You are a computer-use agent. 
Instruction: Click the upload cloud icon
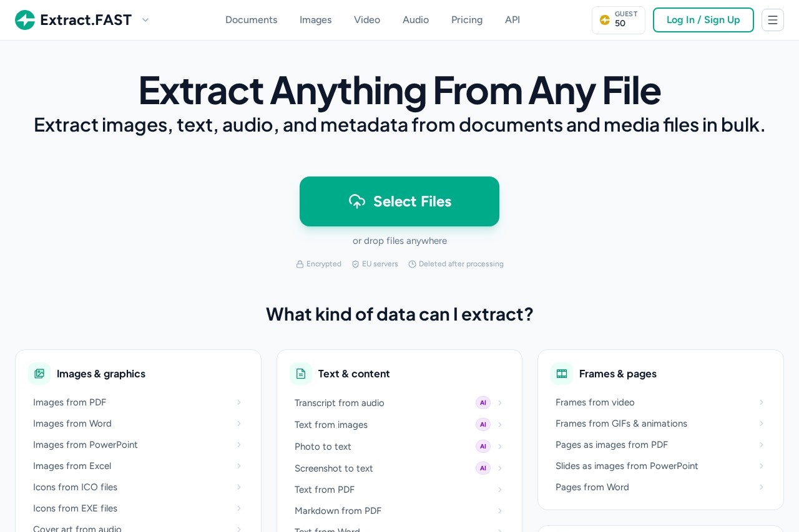click(x=357, y=201)
